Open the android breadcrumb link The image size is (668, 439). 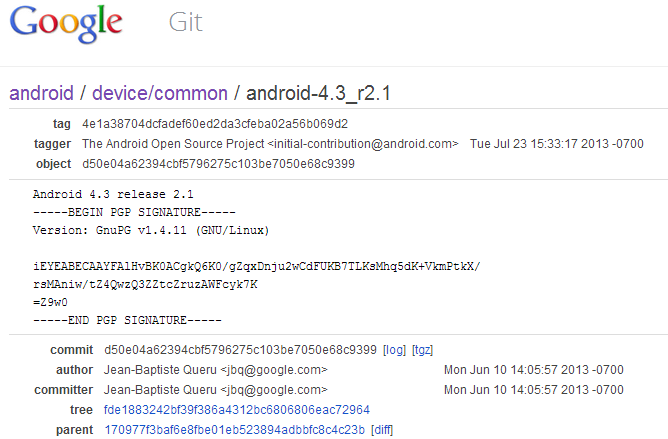point(41,93)
